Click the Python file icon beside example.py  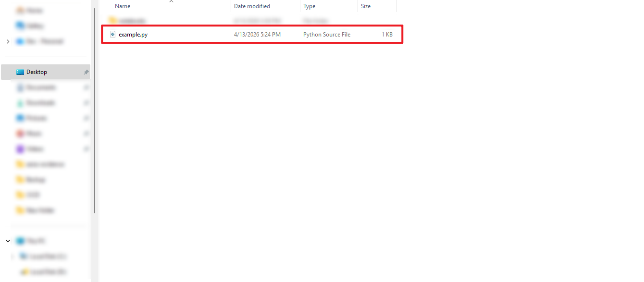point(112,35)
